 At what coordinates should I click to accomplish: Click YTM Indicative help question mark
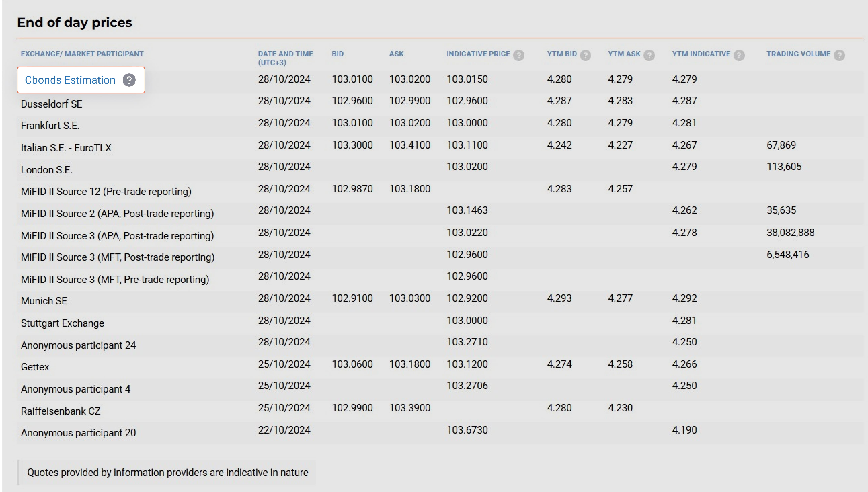(x=739, y=55)
